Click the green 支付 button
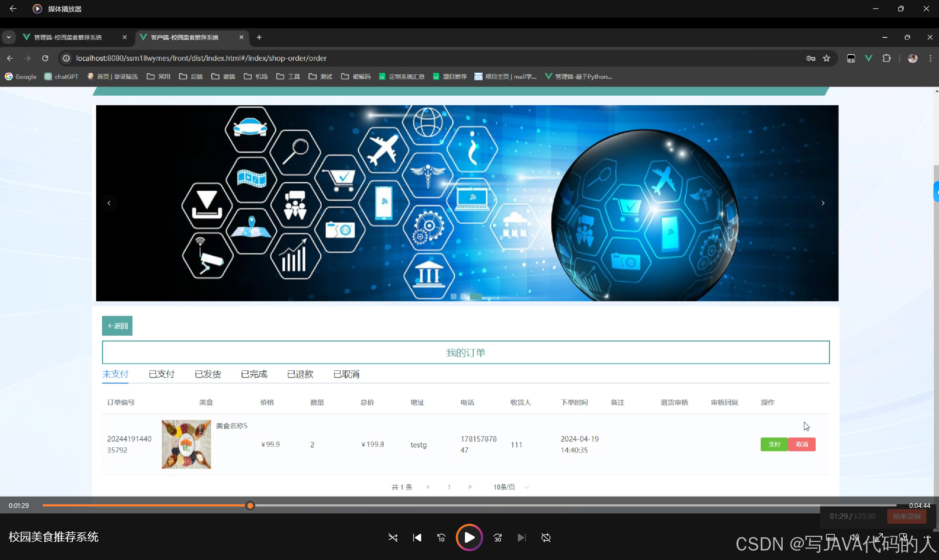939x560 pixels. [x=774, y=444]
